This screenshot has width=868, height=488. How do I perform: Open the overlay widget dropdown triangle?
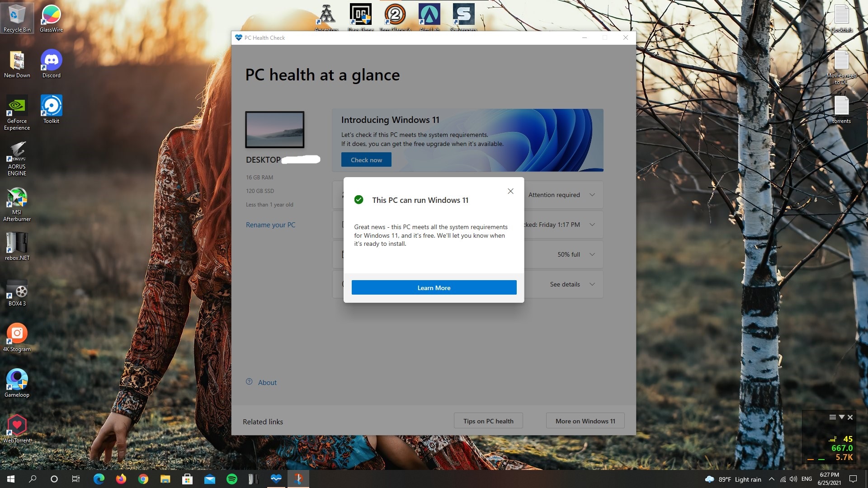click(841, 417)
